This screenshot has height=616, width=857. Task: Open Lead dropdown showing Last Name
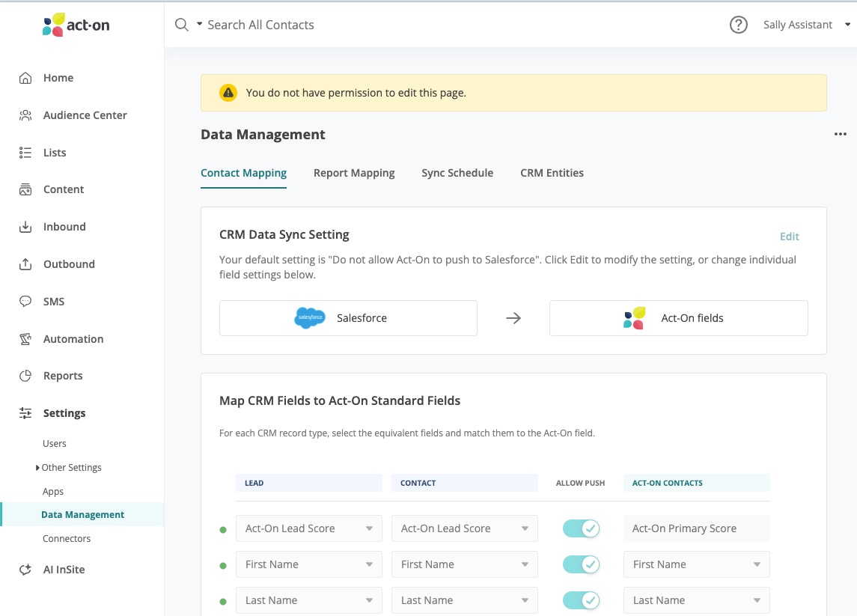click(x=309, y=601)
